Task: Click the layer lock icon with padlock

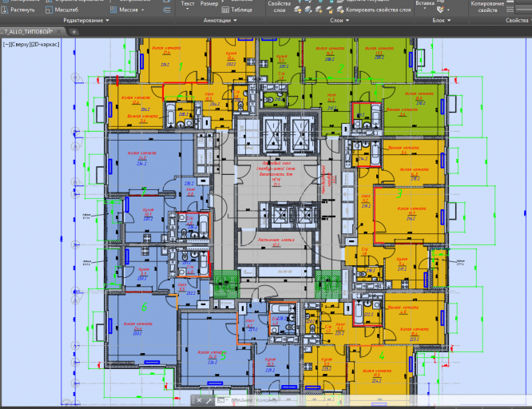Action: click(329, 10)
